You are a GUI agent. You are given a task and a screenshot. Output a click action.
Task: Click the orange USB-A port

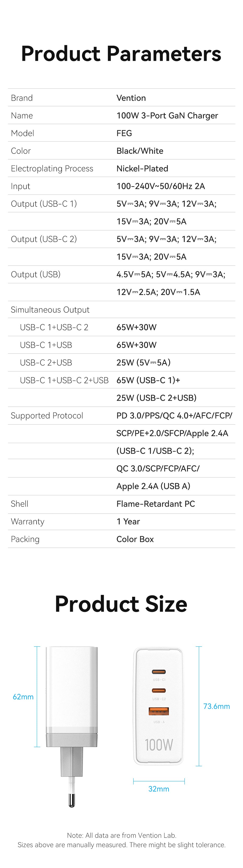[159, 711]
